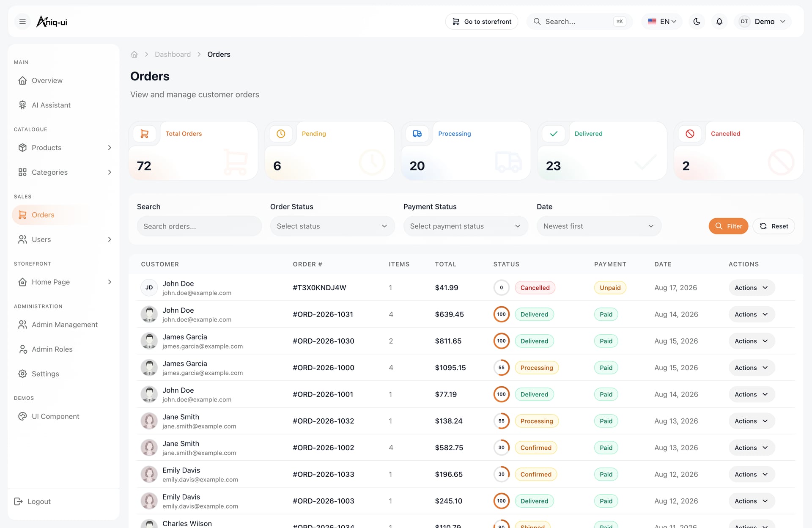This screenshot has height=528, width=812.
Task: Open Admin Management menu item
Action: pyautogui.click(x=63, y=324)
